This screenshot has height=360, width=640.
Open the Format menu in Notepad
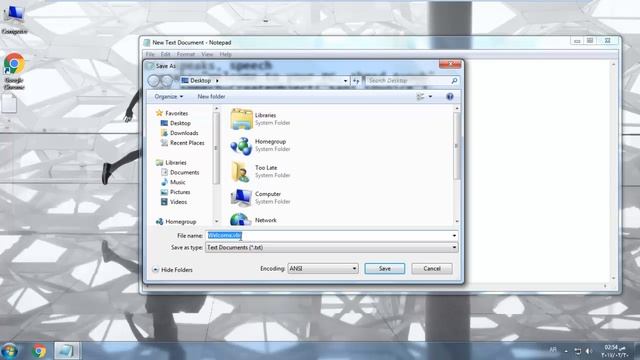[x=186, y=54]
